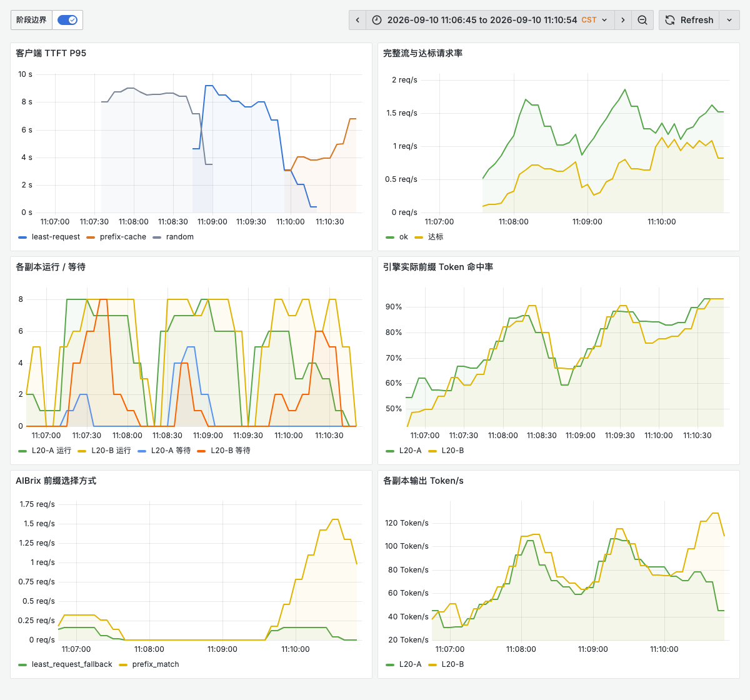The height and width of the screenshot is (700, 750).
Task: Click the least_request_fallback legend color icon
Action: point(22,665)
